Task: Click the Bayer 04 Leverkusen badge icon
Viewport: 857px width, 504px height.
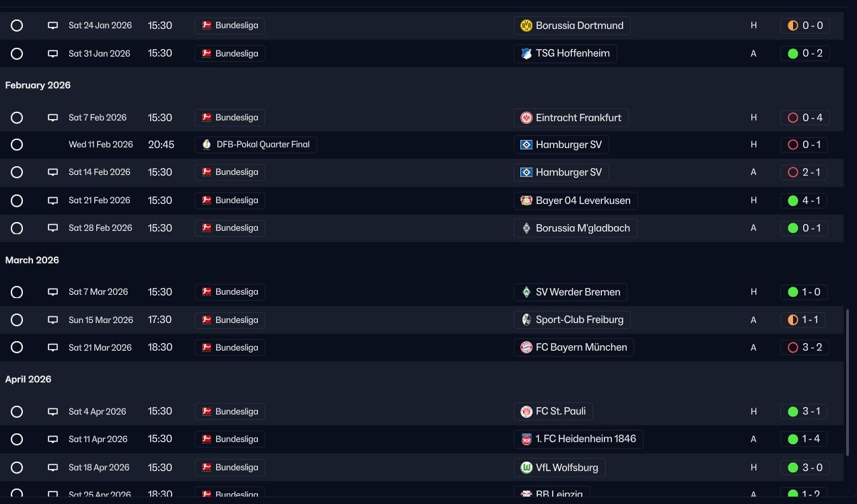Action: coord(526,201)
